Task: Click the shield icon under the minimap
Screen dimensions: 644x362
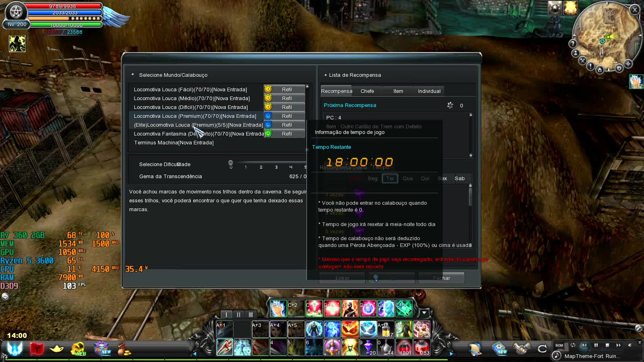Action: [x=619, y=68]
